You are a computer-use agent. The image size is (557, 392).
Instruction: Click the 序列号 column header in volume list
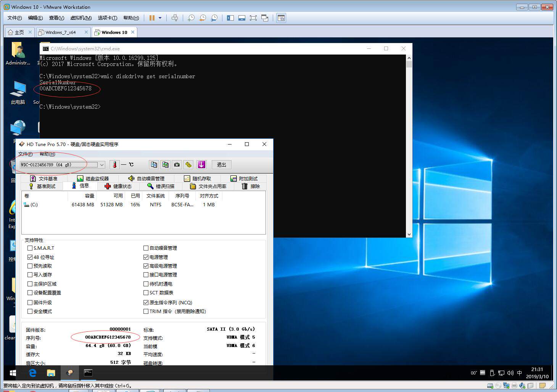(182, 196)
